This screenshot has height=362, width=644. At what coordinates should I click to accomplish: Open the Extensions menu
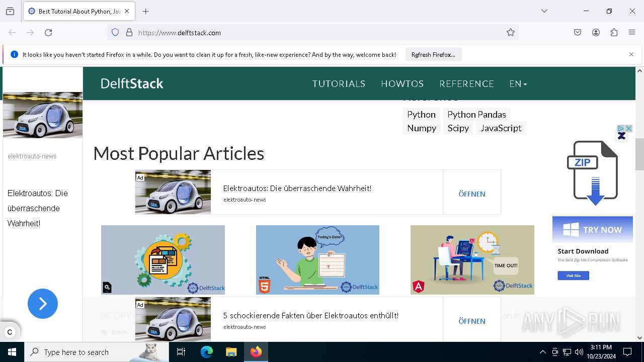pyautogui.click(x=614, y=33)
